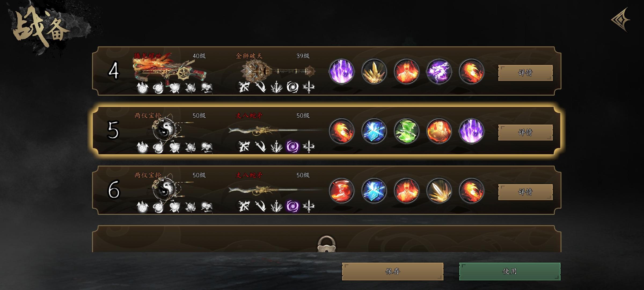Image resolution: width=644 pixels, height=290 pixels.
Task: Open 详情 for loadout 4
Action: [525, 73]
